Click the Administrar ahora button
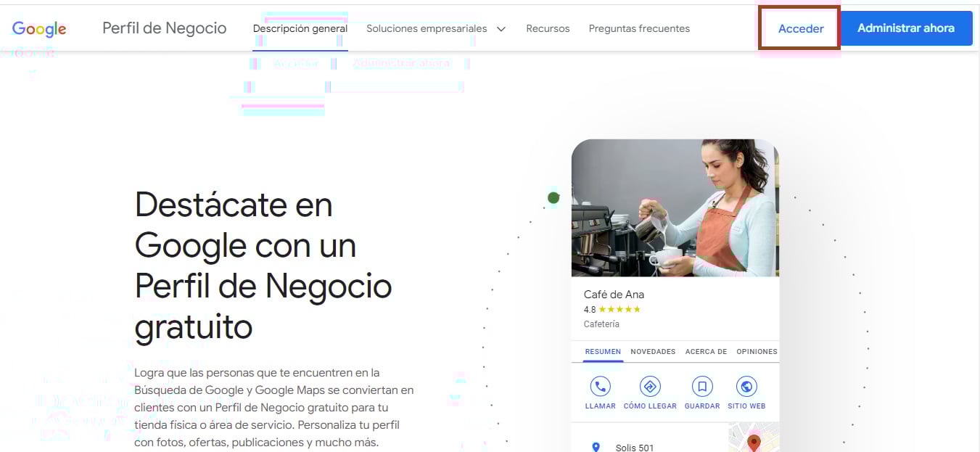 [906, 28]
